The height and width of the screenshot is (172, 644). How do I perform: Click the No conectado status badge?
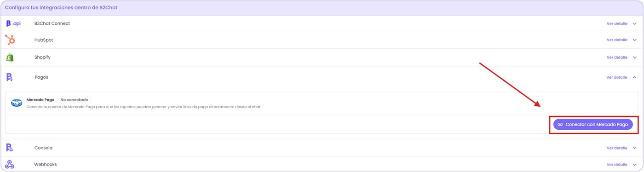click(x=74, y=100)
